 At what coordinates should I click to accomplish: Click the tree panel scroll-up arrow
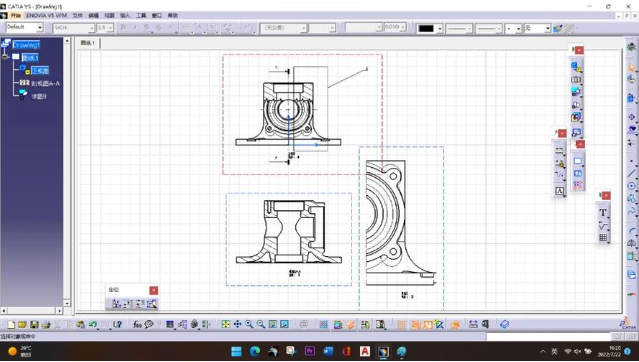pyautogui.click(x=67, y=41)
